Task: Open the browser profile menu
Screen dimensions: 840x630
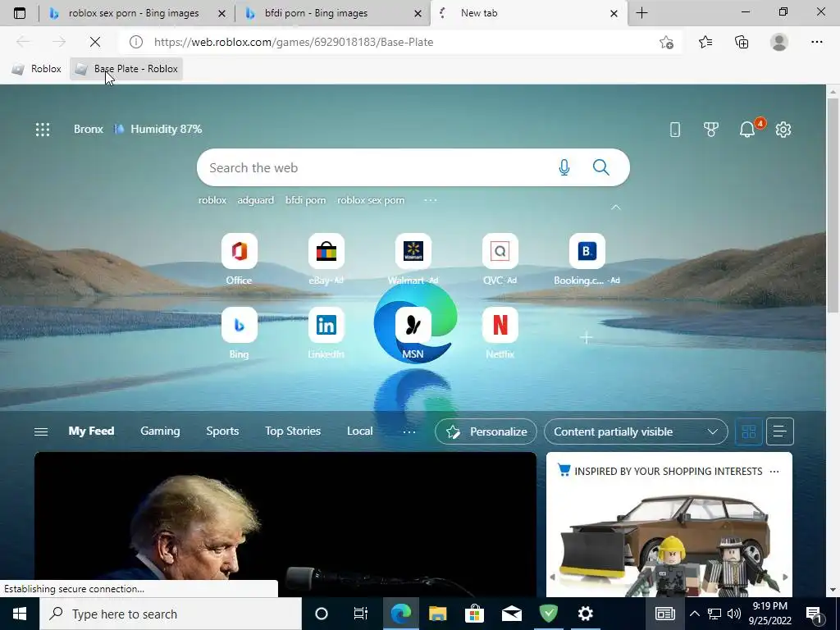Action: [779, 42]
